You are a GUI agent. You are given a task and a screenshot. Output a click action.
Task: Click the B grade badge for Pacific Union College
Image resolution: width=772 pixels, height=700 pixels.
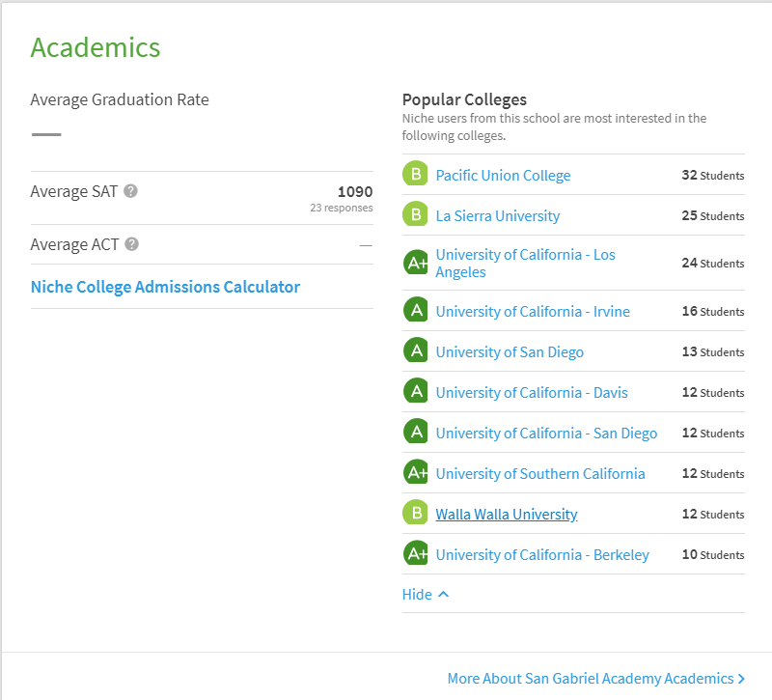pyautogui.click(x=416, y=174)
